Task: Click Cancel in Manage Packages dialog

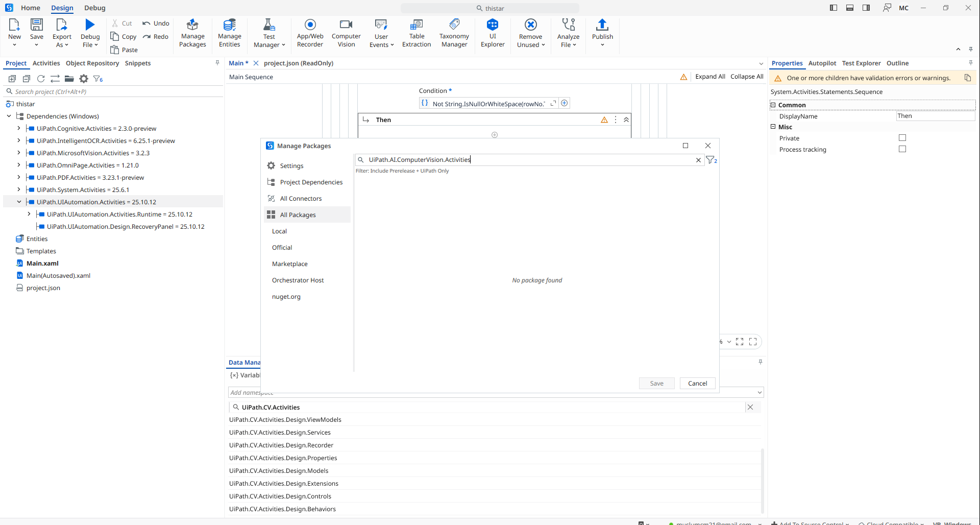Action: [x=697, y=383]
